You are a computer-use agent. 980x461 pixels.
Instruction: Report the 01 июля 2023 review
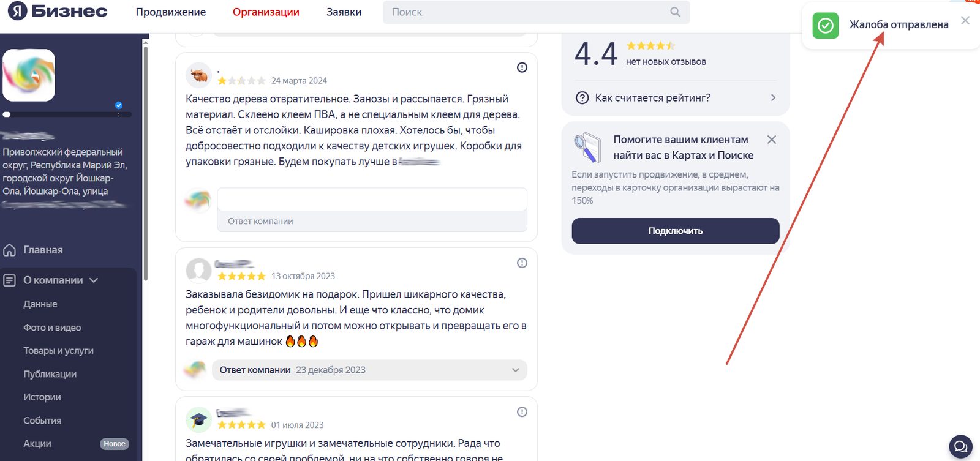[x=522, y=412]
